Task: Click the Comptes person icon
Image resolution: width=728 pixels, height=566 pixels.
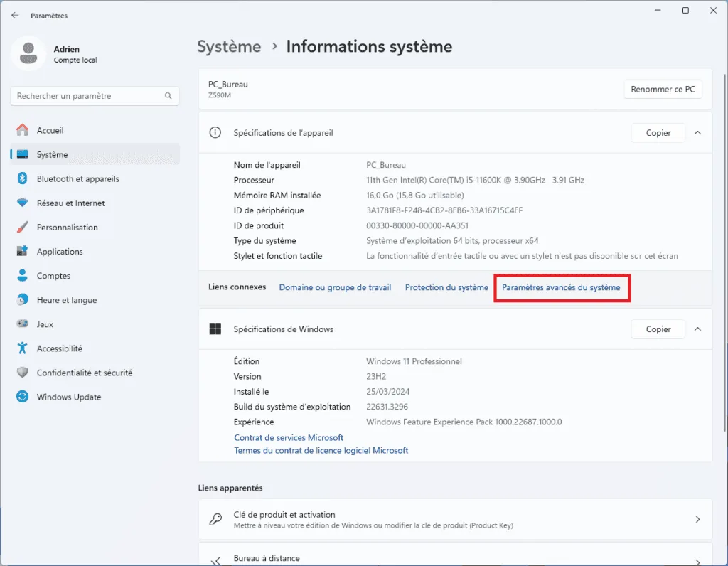Action: (x=22, y=275)
